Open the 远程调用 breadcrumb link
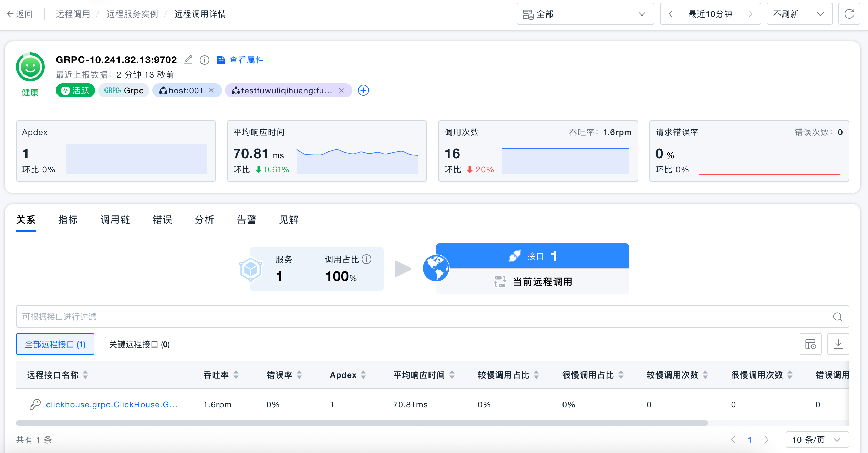This screenshot has width=868, height=453. (x=73, y=14)
